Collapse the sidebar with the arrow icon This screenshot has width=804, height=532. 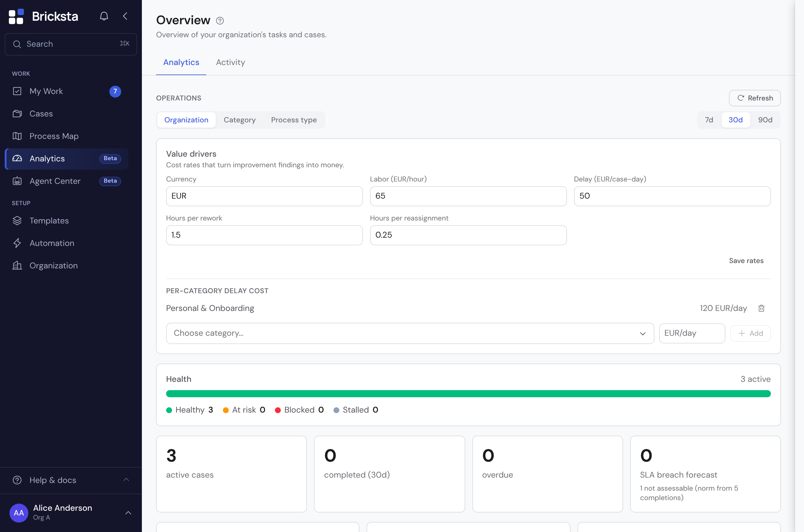pyautogui.click(x=125, y=16)
